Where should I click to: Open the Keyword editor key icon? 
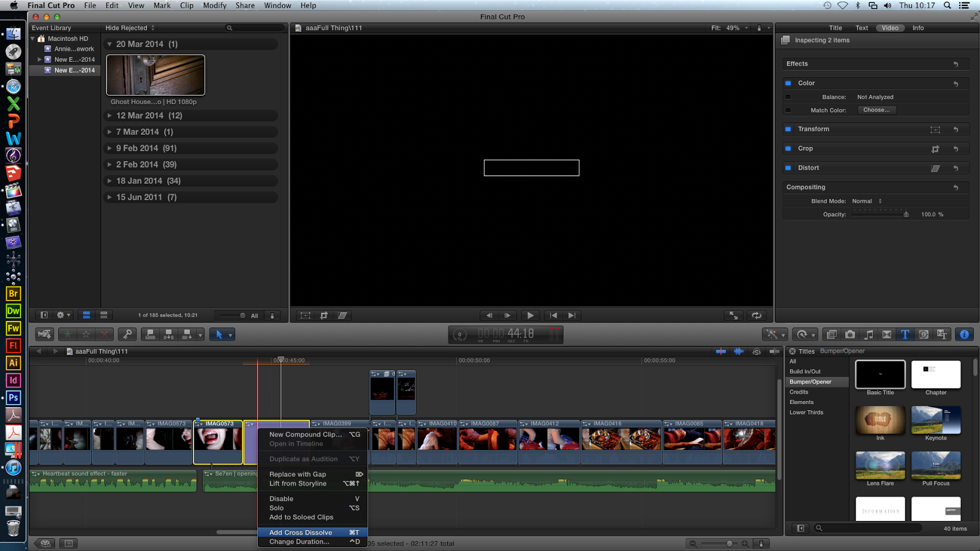point(127,334)
